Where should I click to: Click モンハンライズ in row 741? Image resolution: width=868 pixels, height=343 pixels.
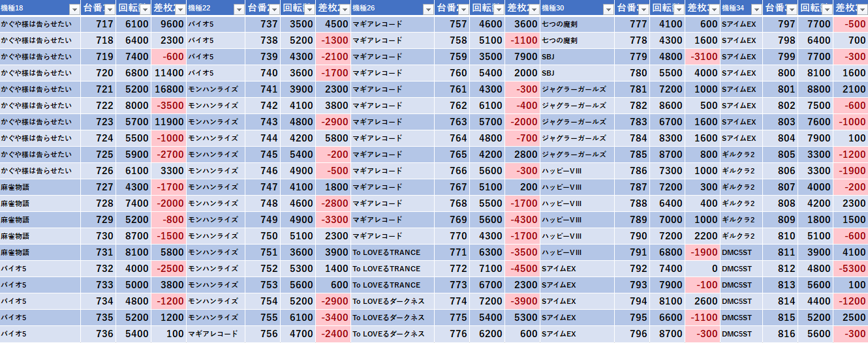click(216, 89)
